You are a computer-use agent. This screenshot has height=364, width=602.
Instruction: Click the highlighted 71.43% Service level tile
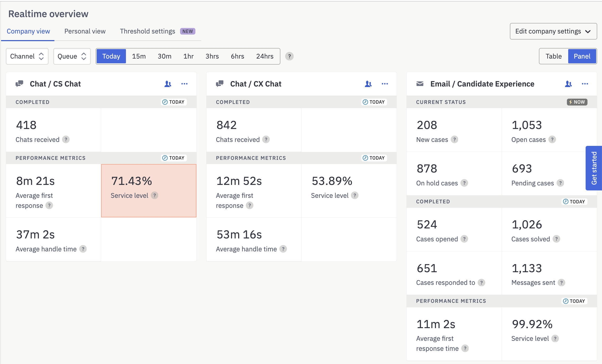point(149,191)
